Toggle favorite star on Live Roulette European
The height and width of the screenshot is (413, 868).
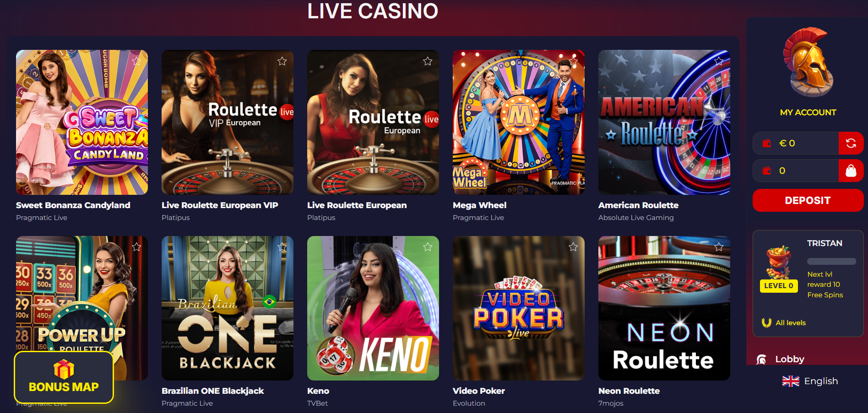pyautogui.click(x=428, y=61)
